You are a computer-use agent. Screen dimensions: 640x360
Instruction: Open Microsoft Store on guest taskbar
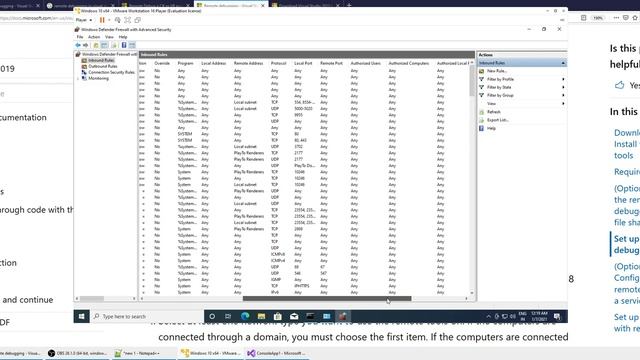pyautogui.click(x=278, y=316)
